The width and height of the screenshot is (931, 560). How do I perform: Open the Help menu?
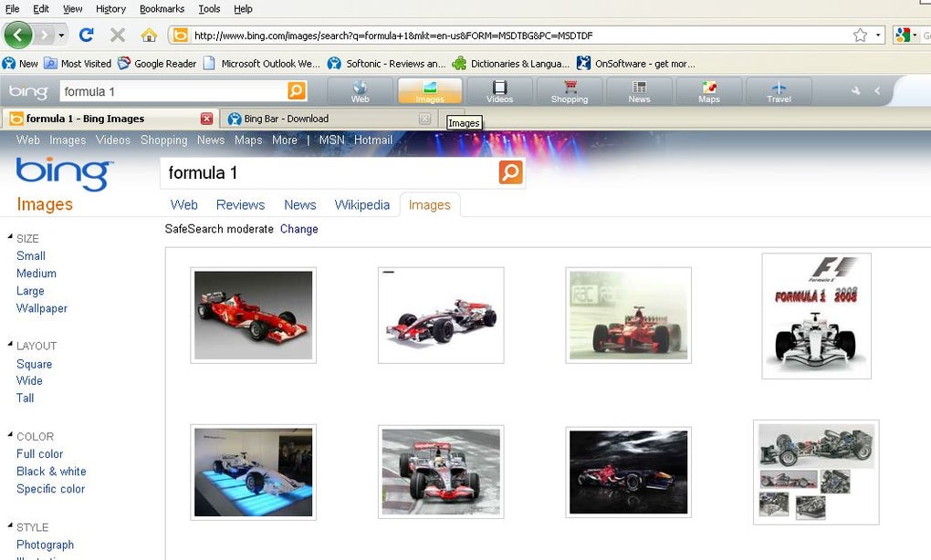(x=243, y=9)
